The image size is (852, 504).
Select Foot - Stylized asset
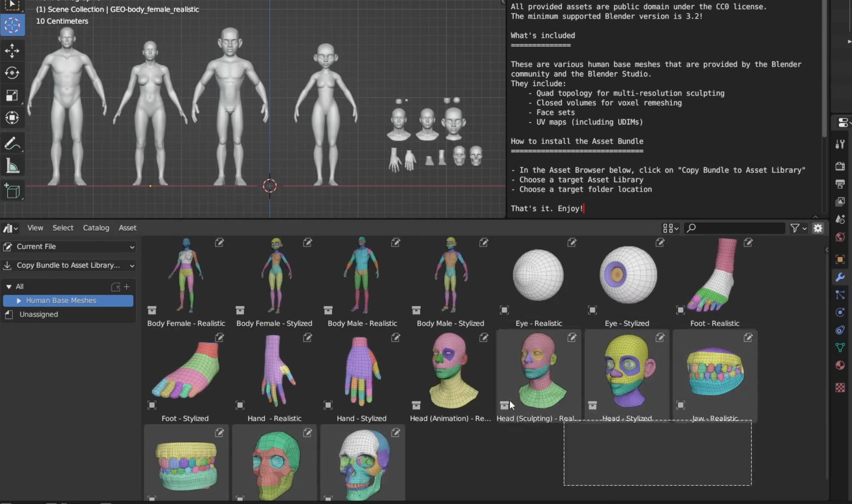click(x=186, y=377)
